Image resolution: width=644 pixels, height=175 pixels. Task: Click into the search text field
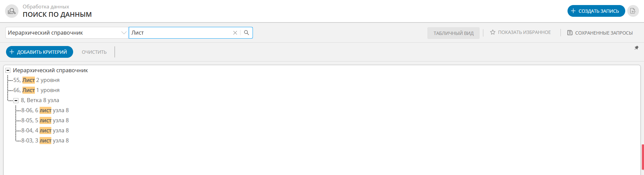(180, 33)
